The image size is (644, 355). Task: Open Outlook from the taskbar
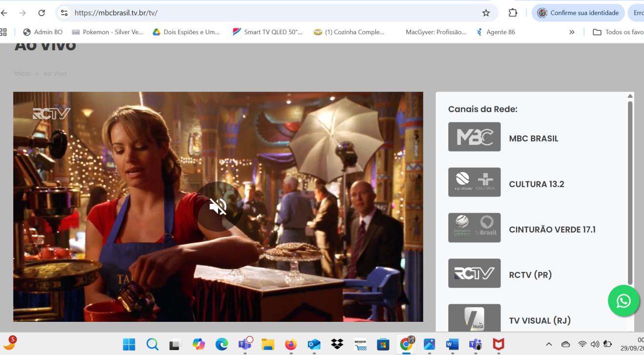point(314,344)
